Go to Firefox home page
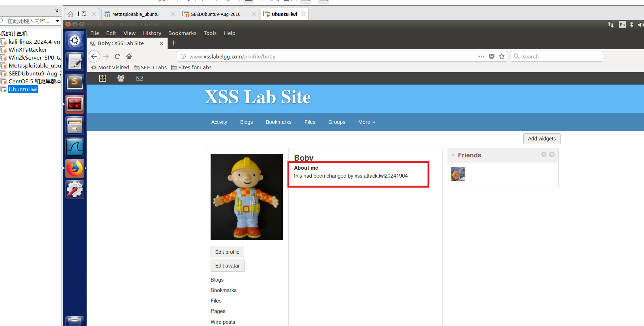The image size is (644, 326). [x=129, y=56]
